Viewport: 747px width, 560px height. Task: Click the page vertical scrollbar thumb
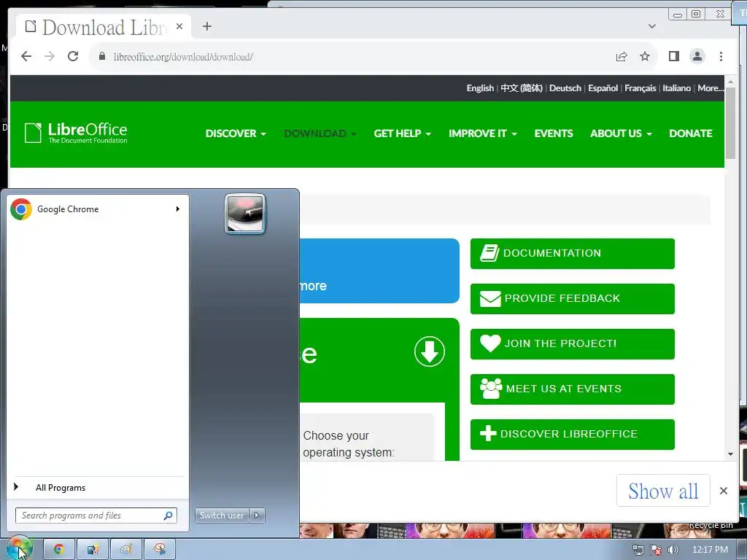tap(730, 122)
